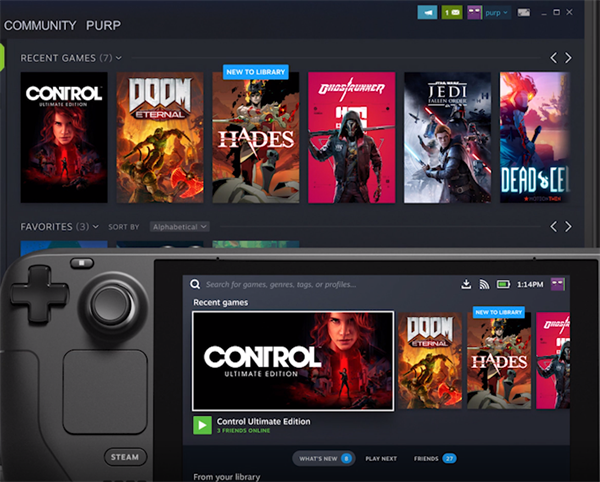Click the Recent games heading on Deck
600x482 pixels.
coord(220,302)
